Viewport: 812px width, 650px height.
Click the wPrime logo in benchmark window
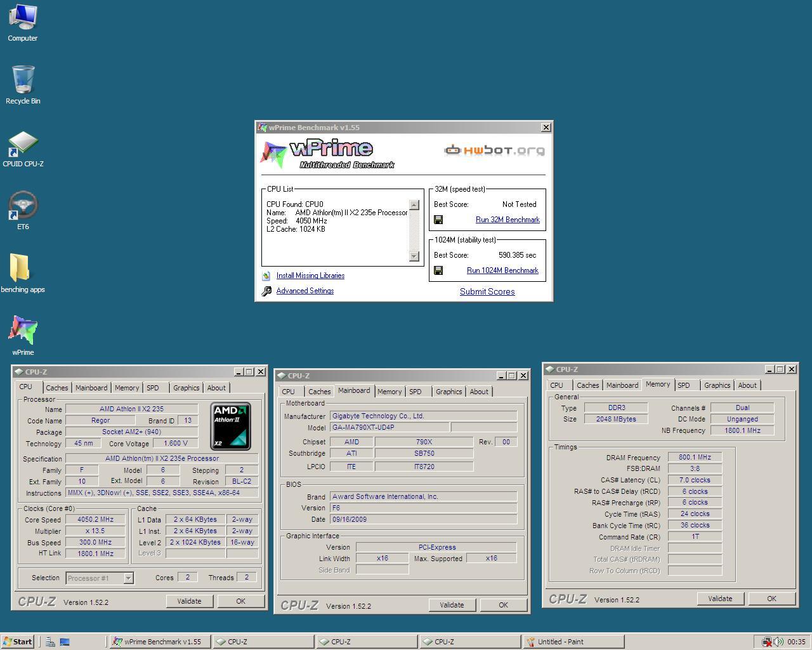(327, 154)
